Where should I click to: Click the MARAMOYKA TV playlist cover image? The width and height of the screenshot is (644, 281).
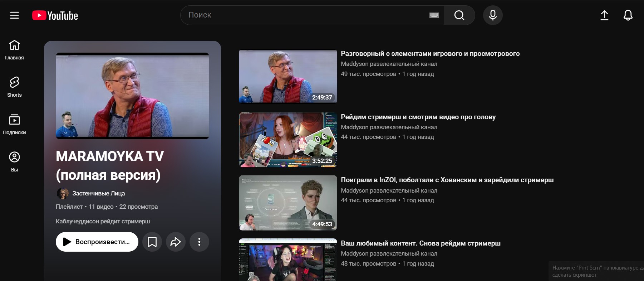coord(132,96)
